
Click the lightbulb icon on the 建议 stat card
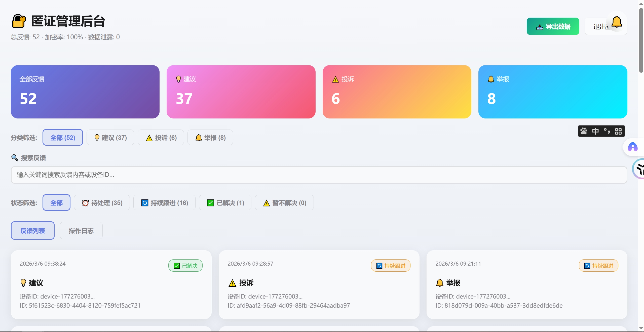(x=178, y=79)
